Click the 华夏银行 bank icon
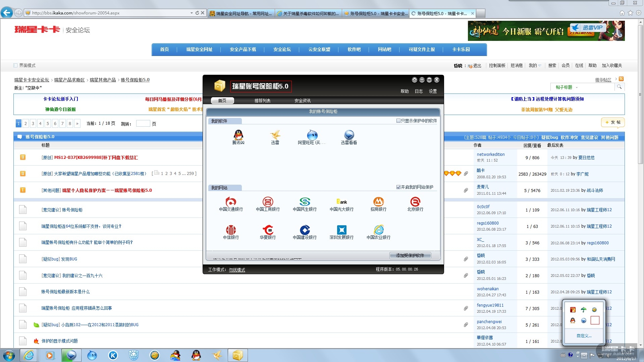 (268, 230)
